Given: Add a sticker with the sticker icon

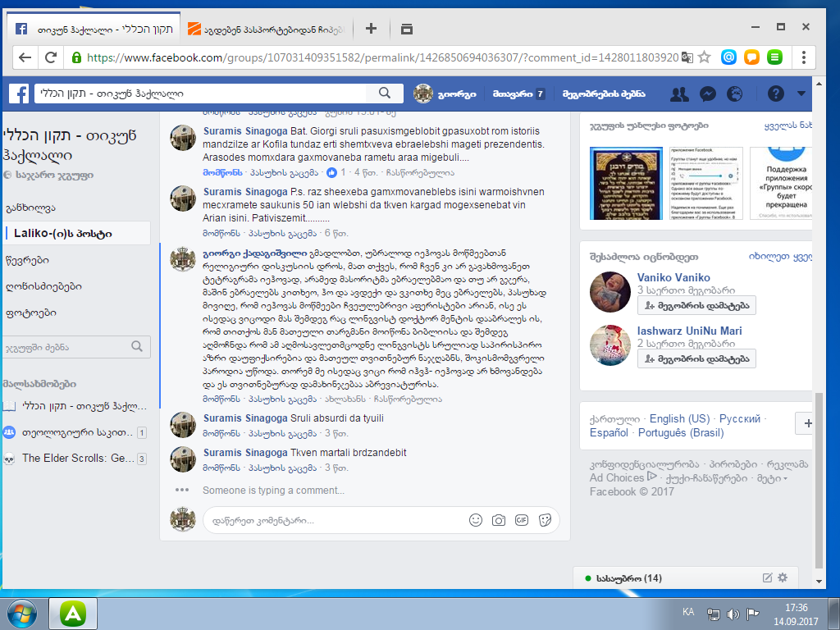Looking at the screenshot, I should pyautogui.click(x=545, y=520).
